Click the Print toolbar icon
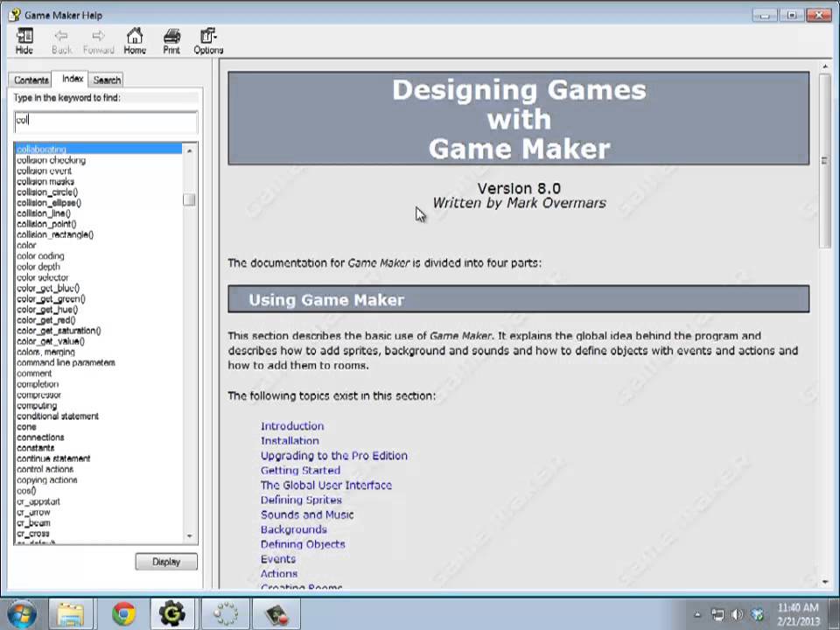Viewport: 840px width, 630px height. [x=171, y=41]
